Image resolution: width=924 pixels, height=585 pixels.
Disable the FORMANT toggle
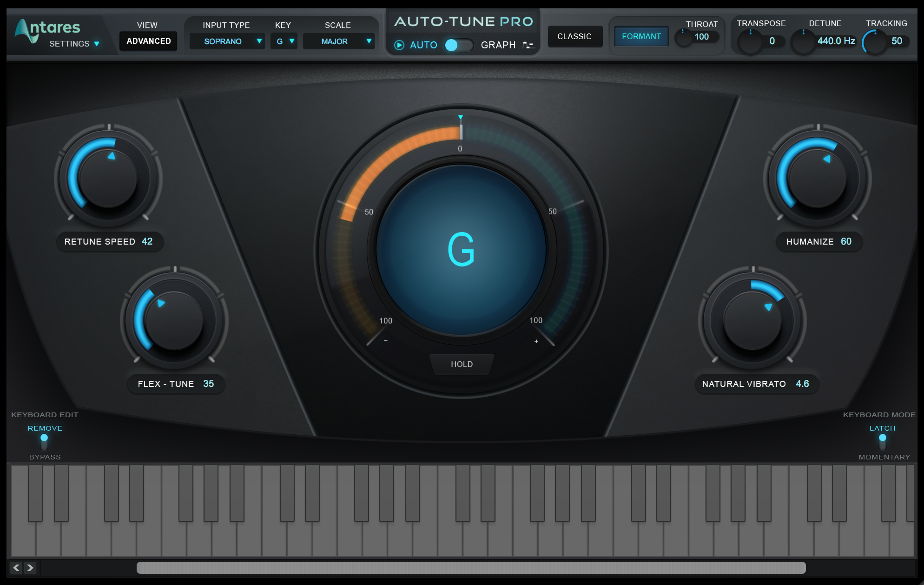click(x=641, y=36)
